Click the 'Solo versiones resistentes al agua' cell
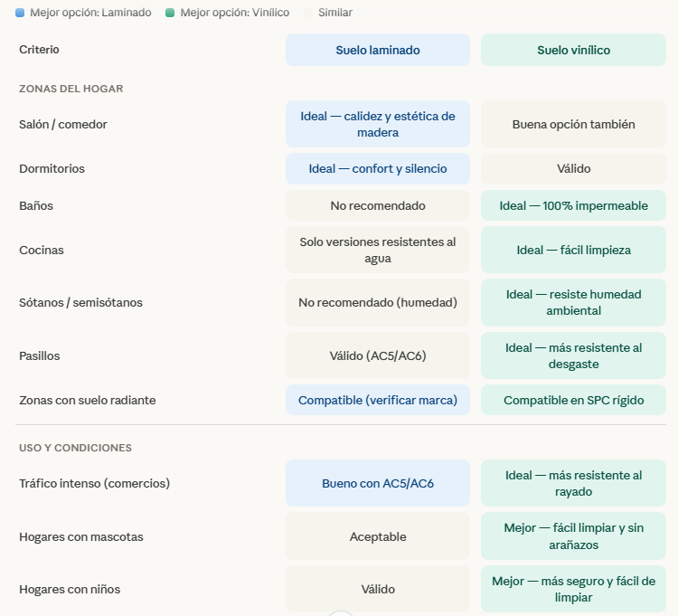The width and height of the screenshot is (678, 616). pos(377,250)
